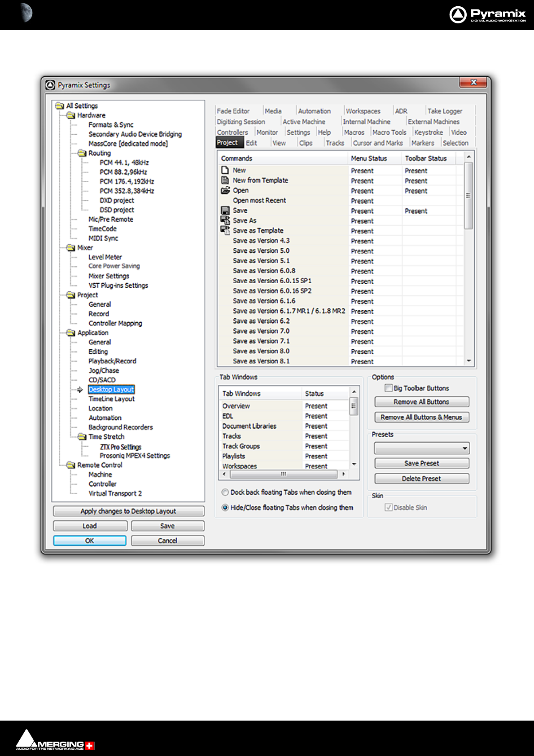534x756 pixels.
Task: Click the Mixer folder icon
Action: tap(71, 248)
